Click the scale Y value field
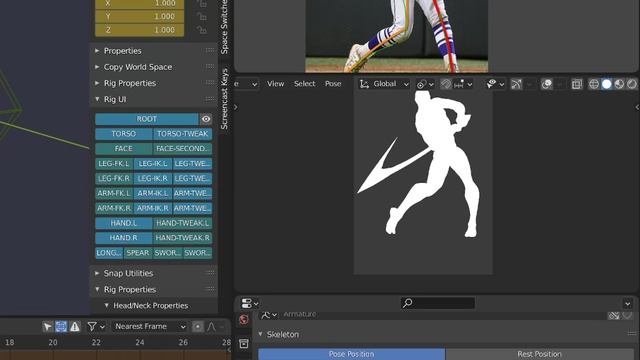 coord(140,17)
